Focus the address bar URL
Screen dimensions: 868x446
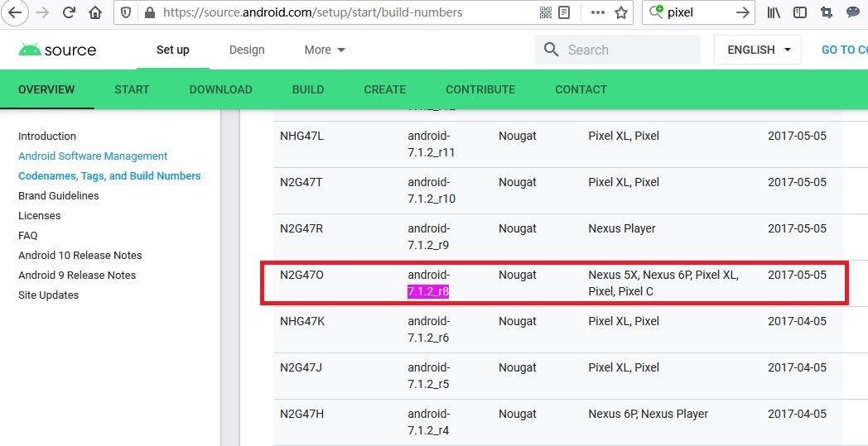(312, 12)
